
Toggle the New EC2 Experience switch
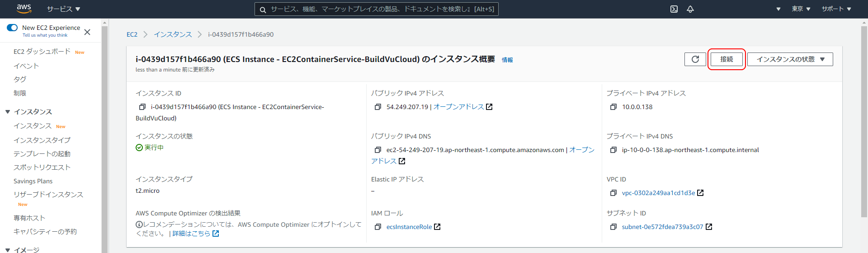[12, 28]
